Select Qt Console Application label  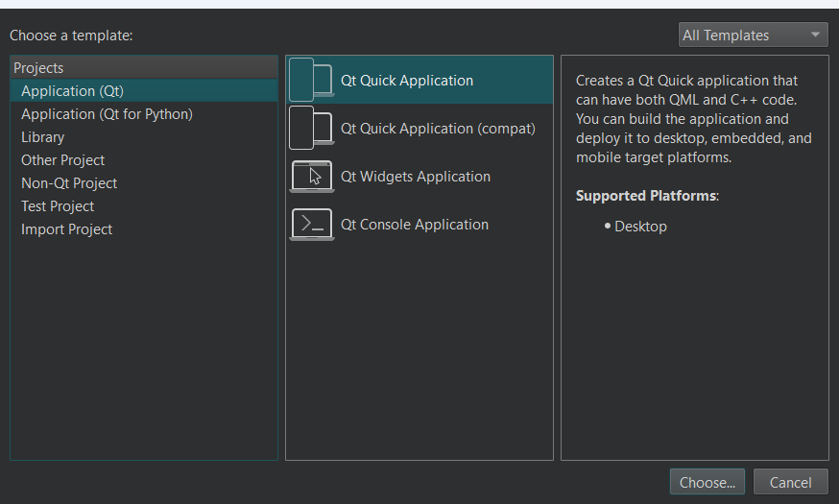tap(414, 225)
